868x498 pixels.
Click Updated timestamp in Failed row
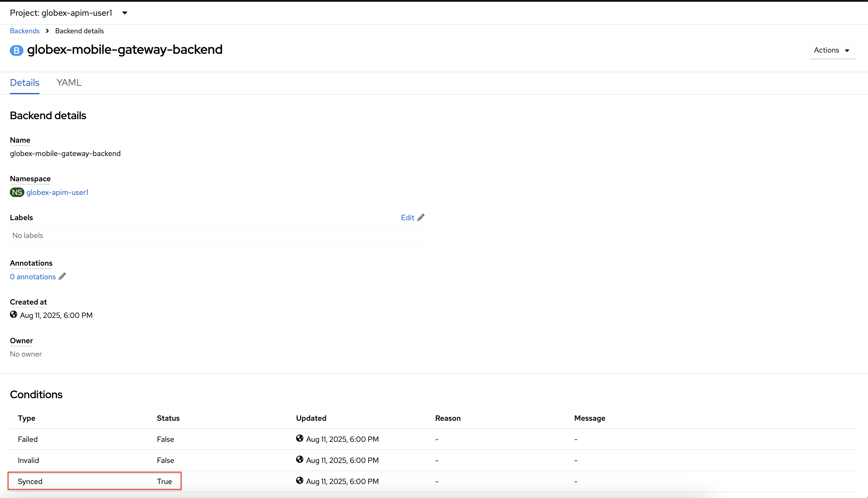342,439
